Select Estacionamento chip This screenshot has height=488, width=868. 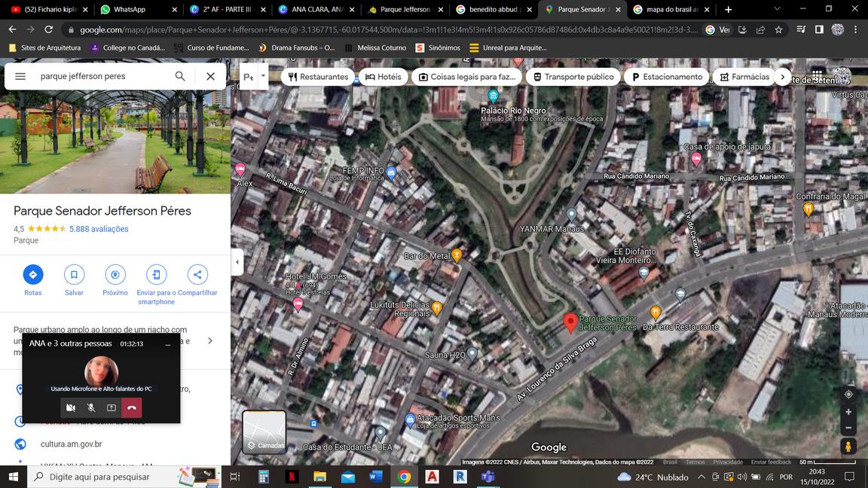coord(667,77)
